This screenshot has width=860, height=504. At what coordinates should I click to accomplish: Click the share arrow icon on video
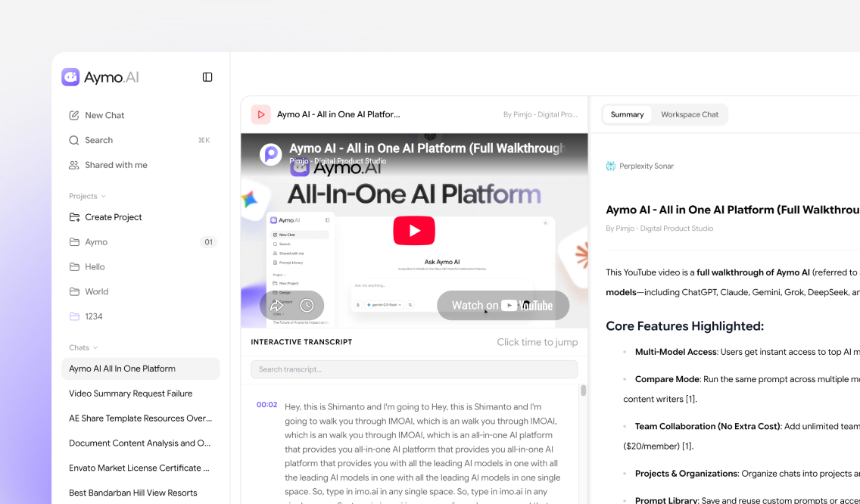coord(277,306)
